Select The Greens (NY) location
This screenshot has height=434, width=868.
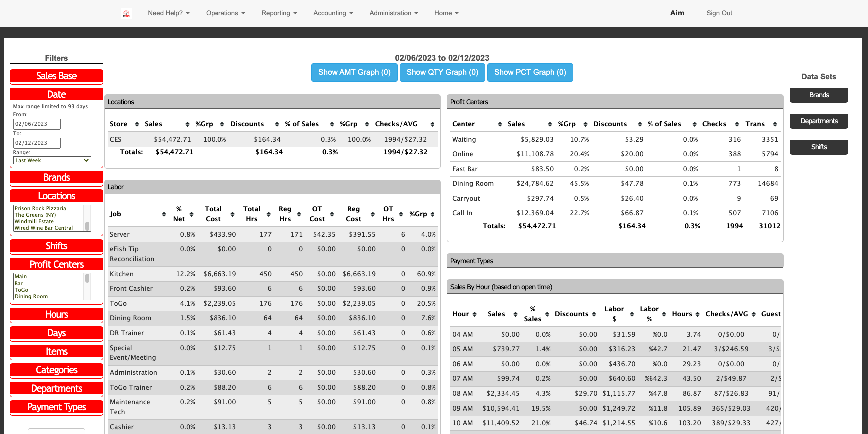tap(49, 215)
